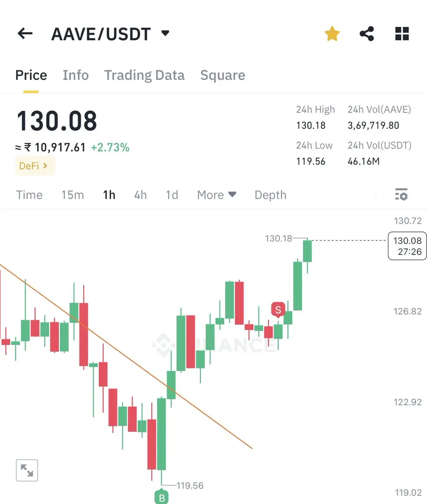Switch to the Info tab
Screen dimensions: 427x504
76,75
